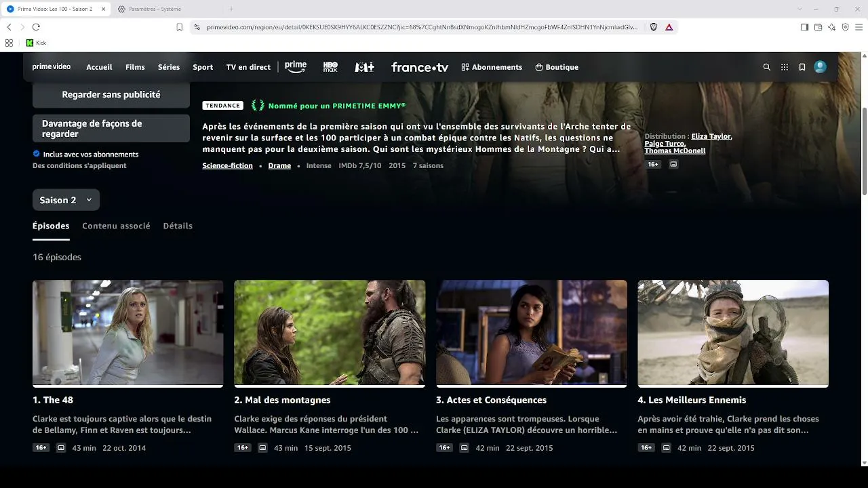Screen dimensions: 868x488
Task: Open the Saison 2 season dropdown
Action: tap(66, 200)
